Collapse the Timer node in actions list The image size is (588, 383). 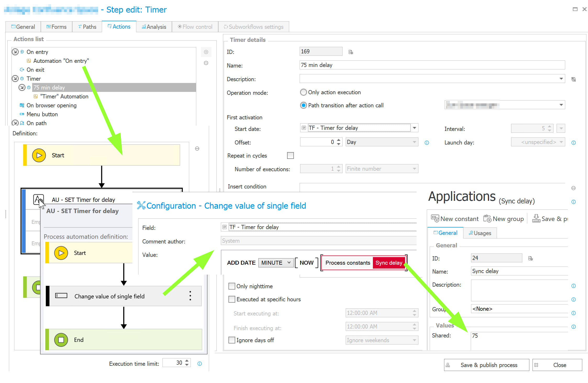pos(15,79)
